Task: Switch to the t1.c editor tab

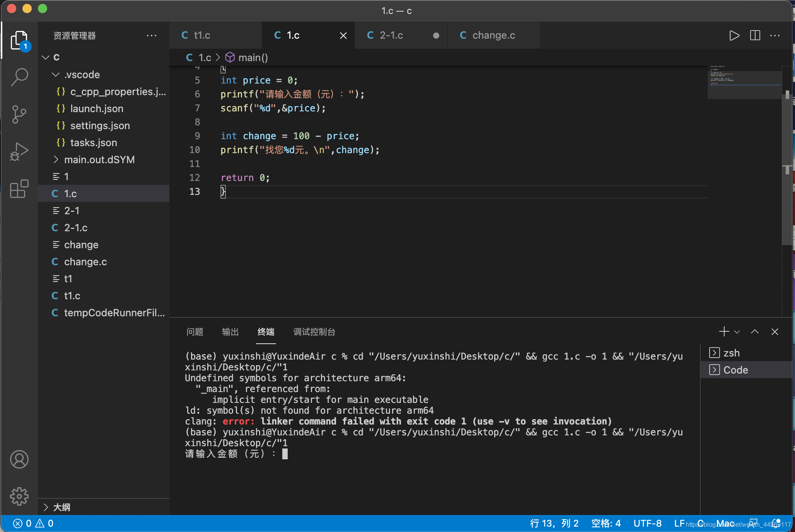Action: coord(215,35)
